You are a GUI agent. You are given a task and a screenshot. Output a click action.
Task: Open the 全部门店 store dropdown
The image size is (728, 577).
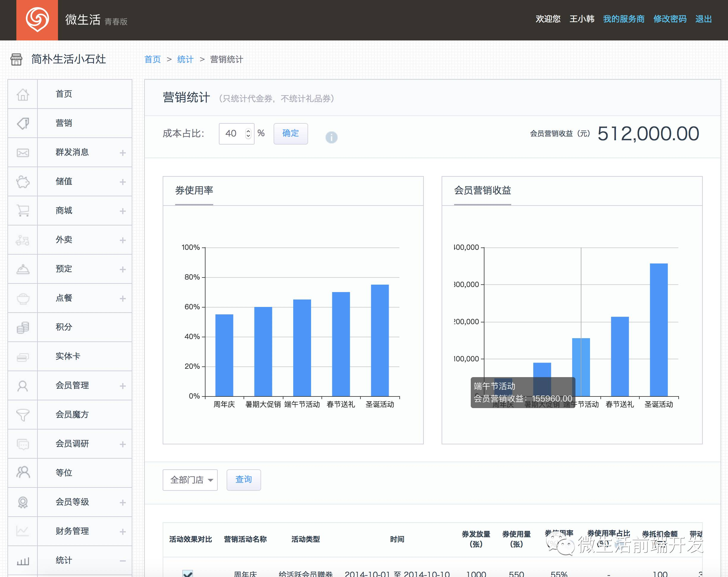(x=190, y=480)
